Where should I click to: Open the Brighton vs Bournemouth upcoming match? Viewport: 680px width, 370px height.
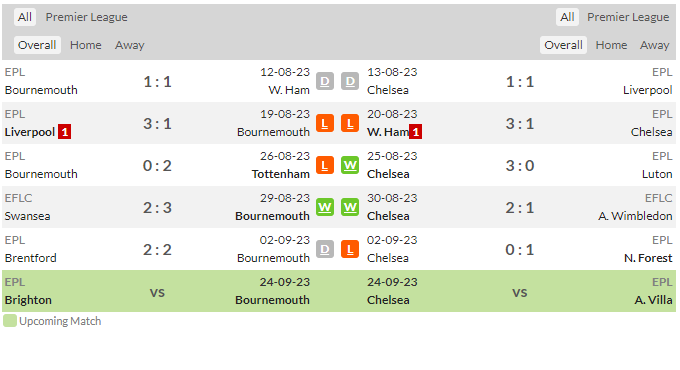[x=157, y=291]
